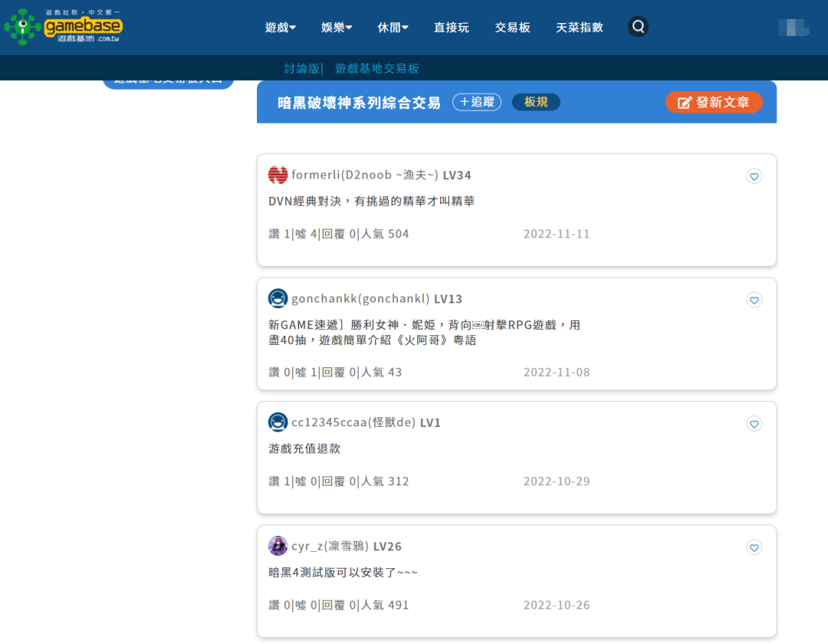
Task: Open the 遊戲 dropdown menu
Action: [x=280, y=26]
